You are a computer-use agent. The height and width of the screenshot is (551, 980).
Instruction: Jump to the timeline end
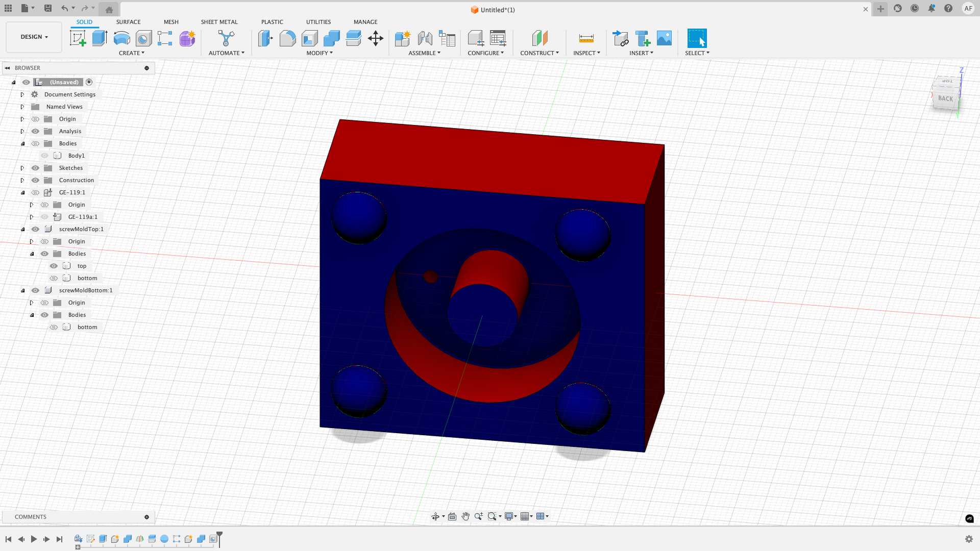point(59,539)
